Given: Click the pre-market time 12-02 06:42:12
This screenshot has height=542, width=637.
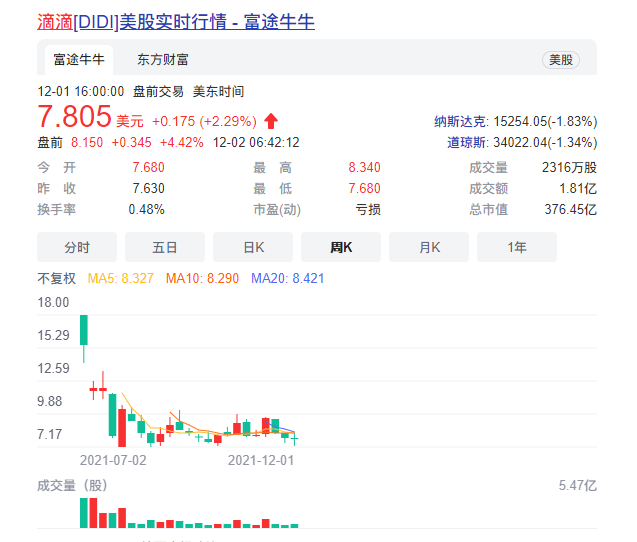Looking at the screenshot, I should tap(256, 143).
